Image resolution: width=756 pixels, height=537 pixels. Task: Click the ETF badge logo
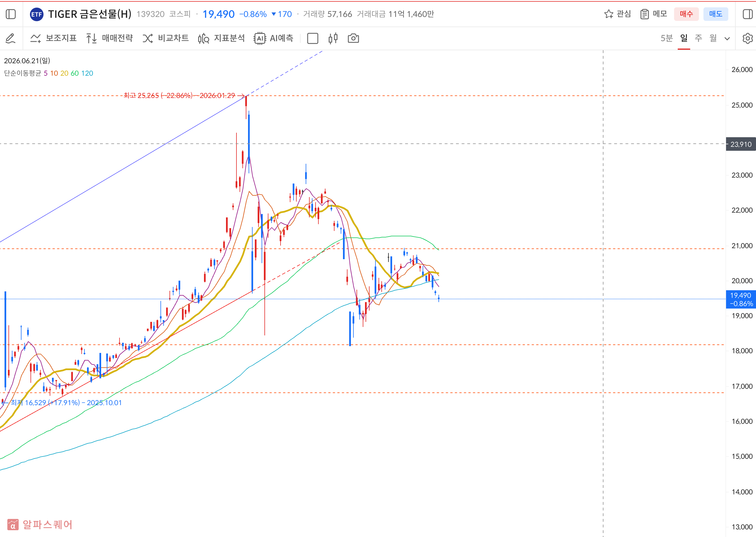tap(36, 14)
